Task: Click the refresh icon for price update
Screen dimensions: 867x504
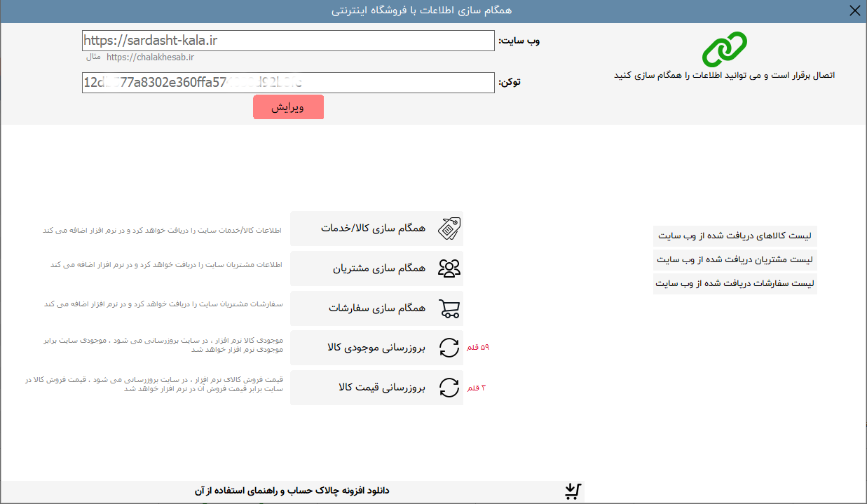Action: (x=449, y=388)
